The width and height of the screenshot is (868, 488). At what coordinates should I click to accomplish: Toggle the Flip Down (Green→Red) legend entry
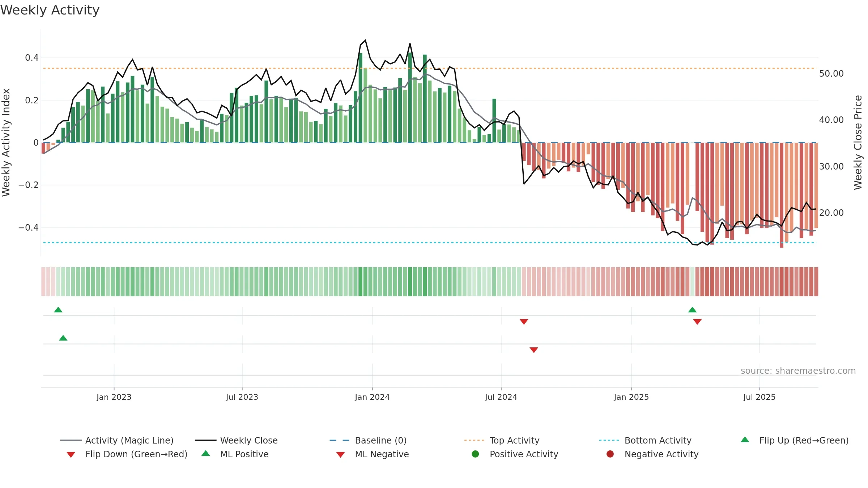coord(127,454)
